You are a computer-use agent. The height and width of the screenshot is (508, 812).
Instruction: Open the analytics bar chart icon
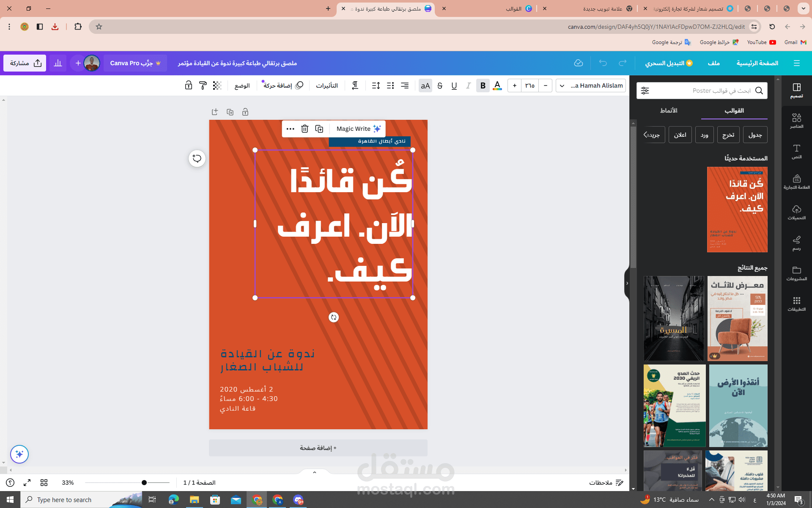(58, 63)
